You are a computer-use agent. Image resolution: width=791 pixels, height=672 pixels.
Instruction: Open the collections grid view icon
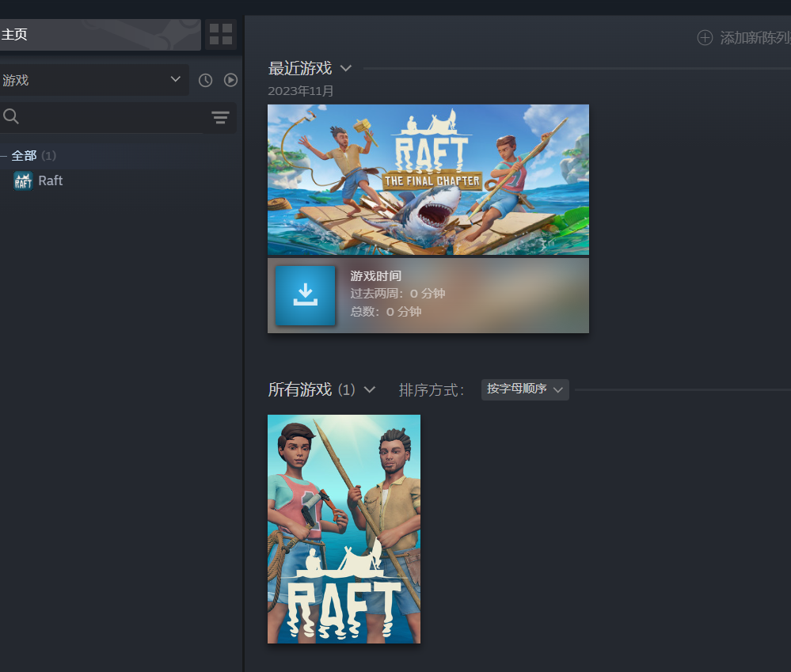click(x=220, y=34)
